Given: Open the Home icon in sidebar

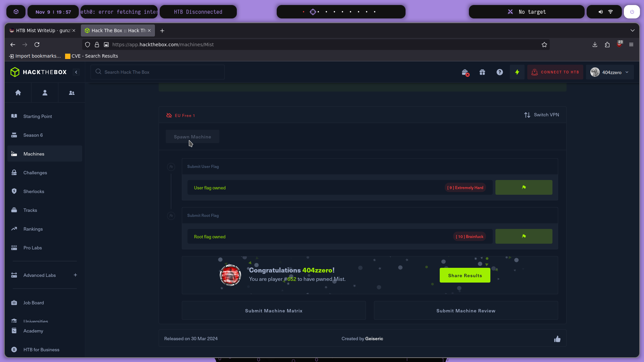Looking at the screenshot, I should tap(18, 93).
